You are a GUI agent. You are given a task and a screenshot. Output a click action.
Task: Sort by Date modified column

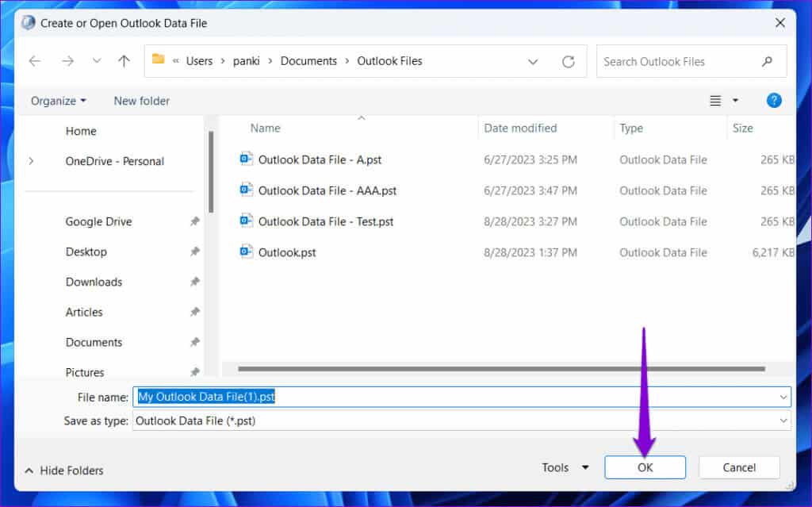[520, 128]
